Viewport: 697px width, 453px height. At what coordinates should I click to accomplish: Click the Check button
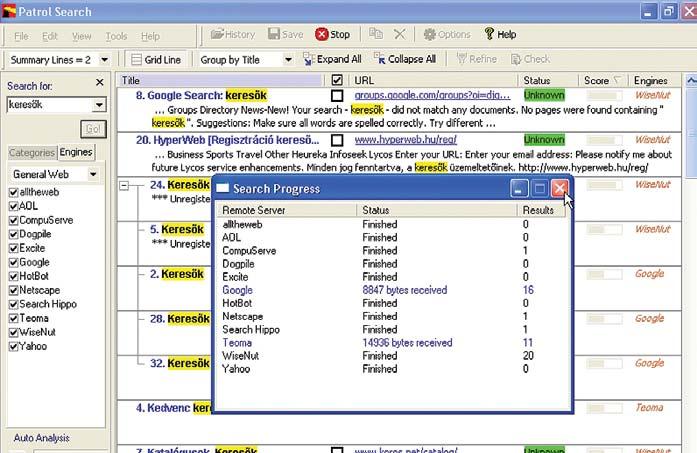point(530,59)
